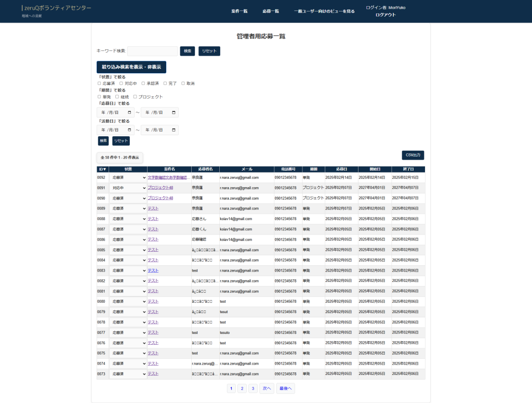Image resolution: width=532 pixels, height=403 pixels.
Task: Open calendar picker for 活動日 end date
Action: click(x=174, y=130)
